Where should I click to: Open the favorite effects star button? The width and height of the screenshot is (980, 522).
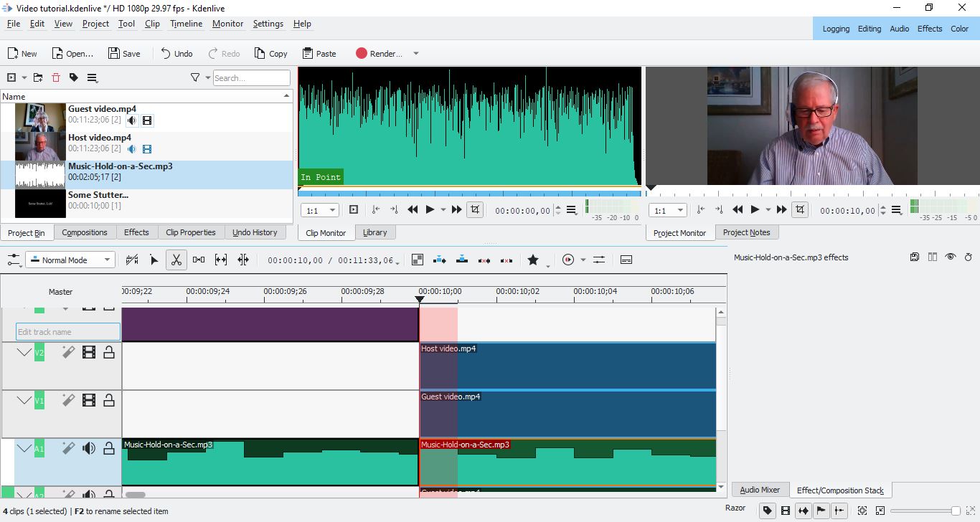point(533,260)
